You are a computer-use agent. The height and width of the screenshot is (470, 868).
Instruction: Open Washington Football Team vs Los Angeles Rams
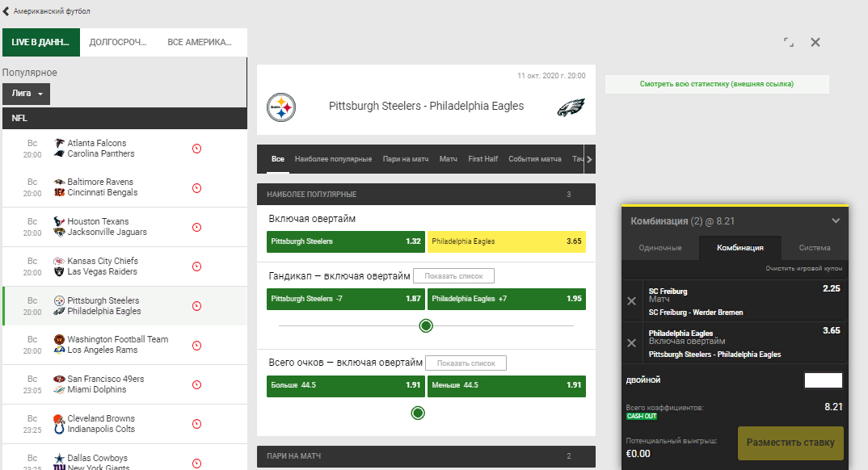pyautogui.click(x=124, y=345)
